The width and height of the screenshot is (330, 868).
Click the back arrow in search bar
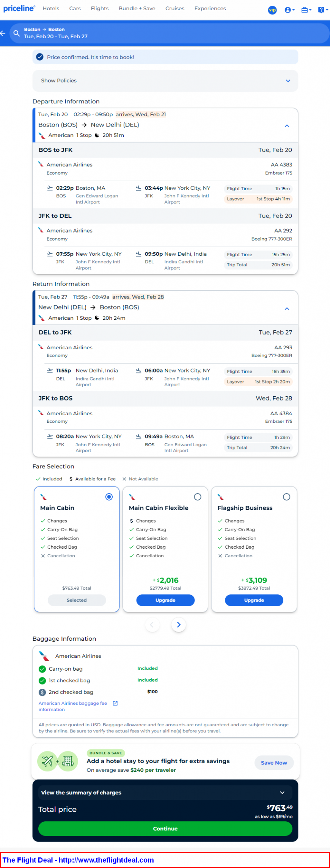click(x=3, y=33)
